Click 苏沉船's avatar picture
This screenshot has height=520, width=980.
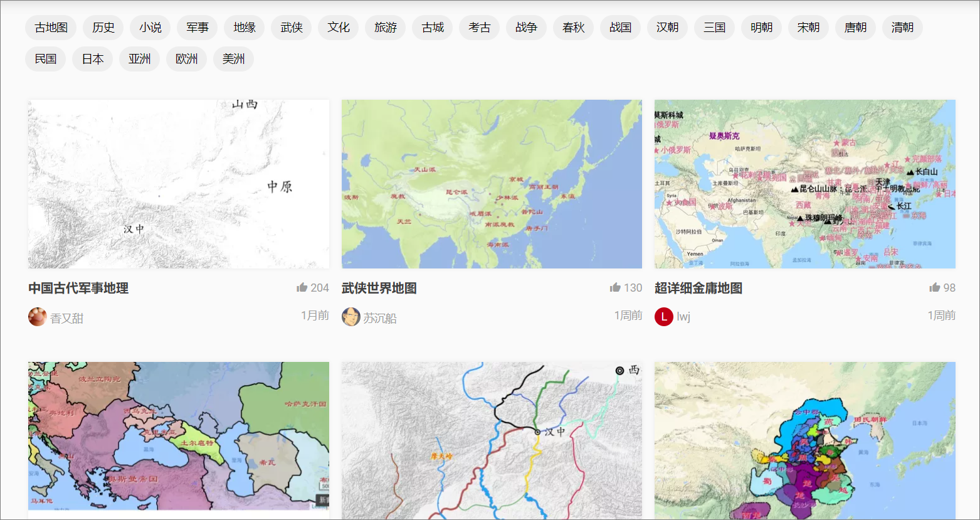click(352, 316)
